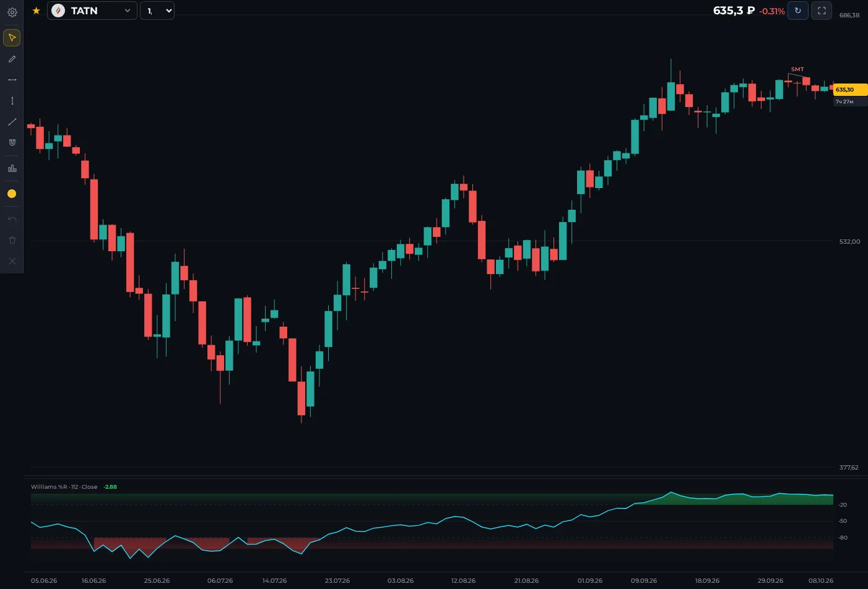868x589 pixels.
Task: Click the -80 indicator axis label
Action: click(843, 538)
